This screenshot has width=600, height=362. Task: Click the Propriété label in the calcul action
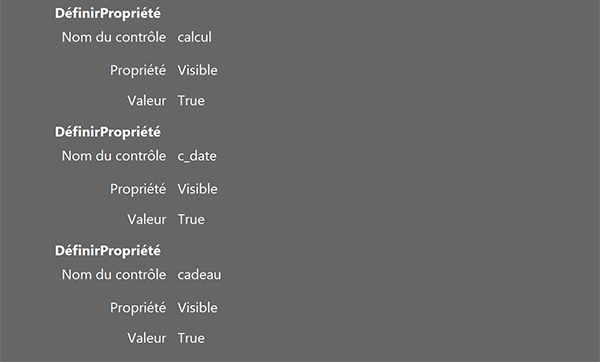tap(138, 70)
